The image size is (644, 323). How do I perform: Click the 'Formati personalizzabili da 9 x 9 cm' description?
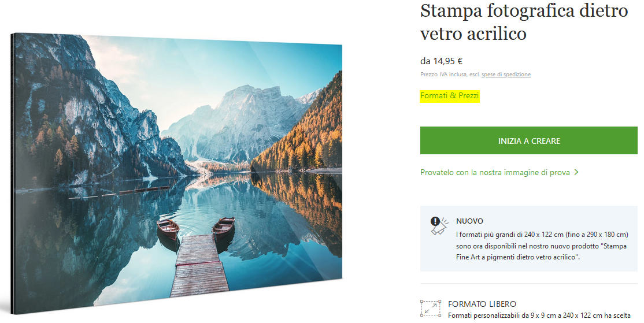click(539, 315)
